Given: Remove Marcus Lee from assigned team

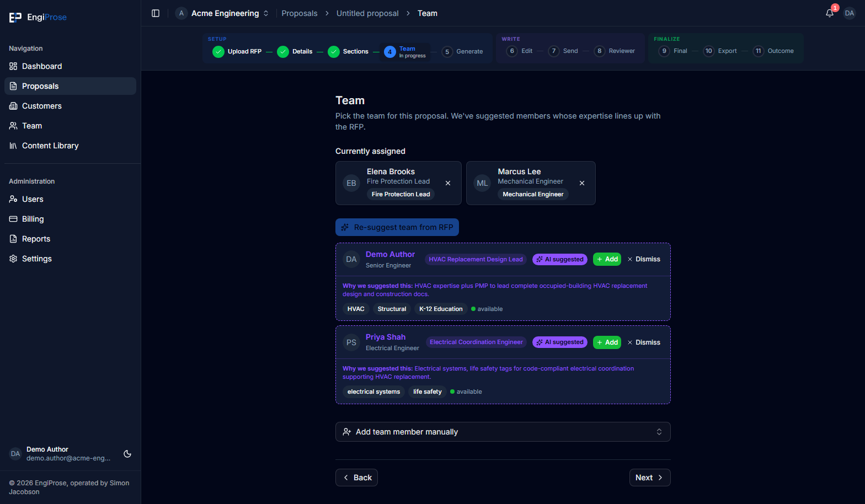Looking at the screenshot, I should point(582,183).
